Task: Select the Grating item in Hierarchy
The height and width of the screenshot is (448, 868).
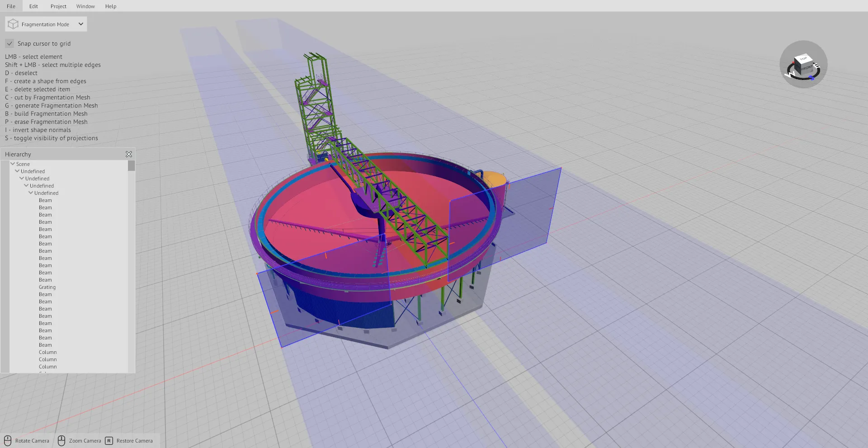Action: point(47,287)
